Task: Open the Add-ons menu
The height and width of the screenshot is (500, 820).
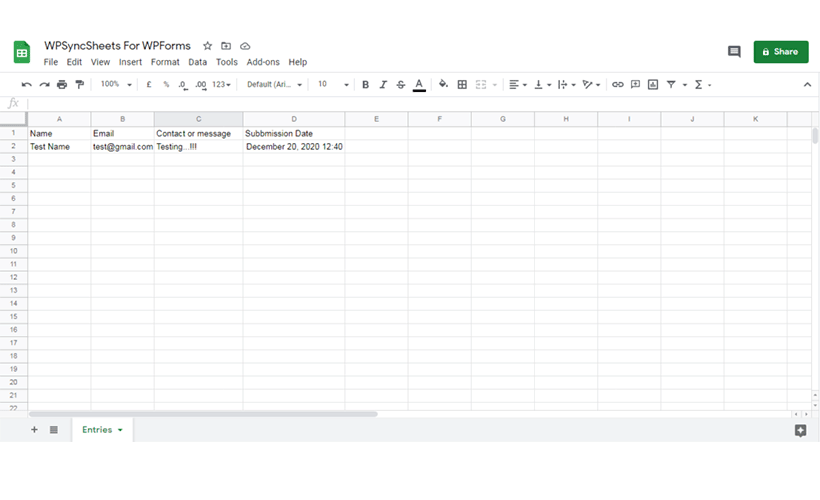Action: 263,62
